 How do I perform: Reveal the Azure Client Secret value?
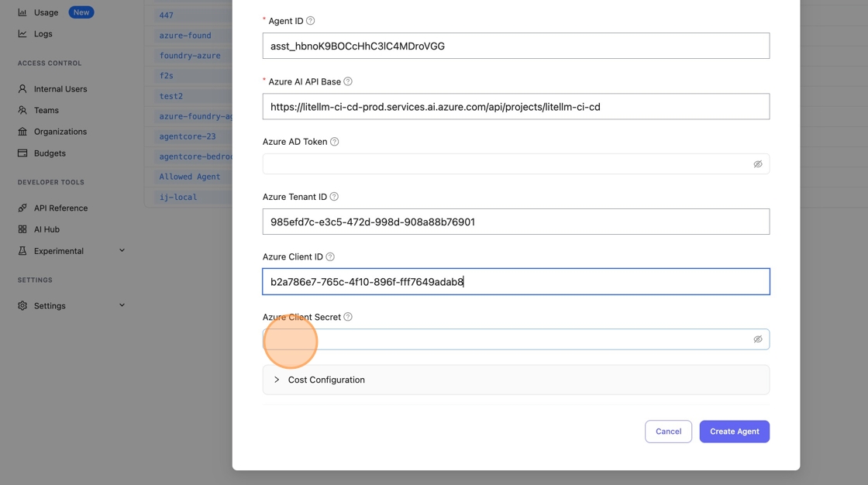pos(758,339)
